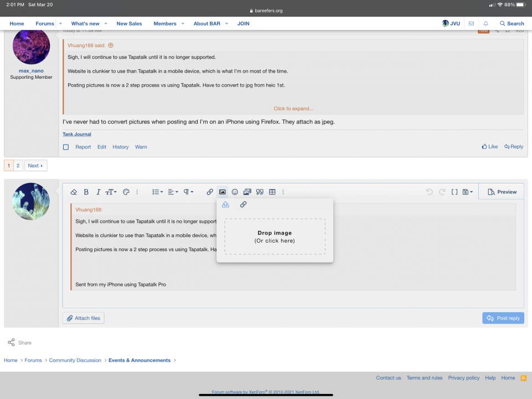Click the insert media icon
532x399 pixels.
(x=247, y=192)
